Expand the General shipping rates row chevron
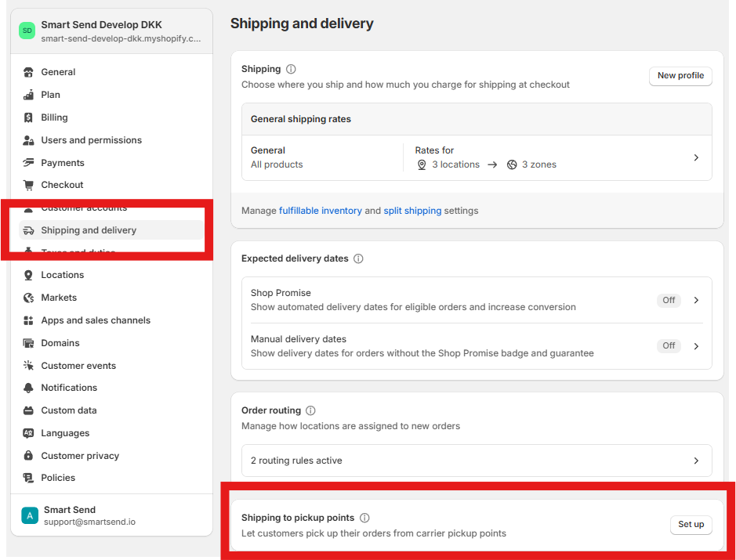This screenshot has width=736, height=560. (696, 157)
